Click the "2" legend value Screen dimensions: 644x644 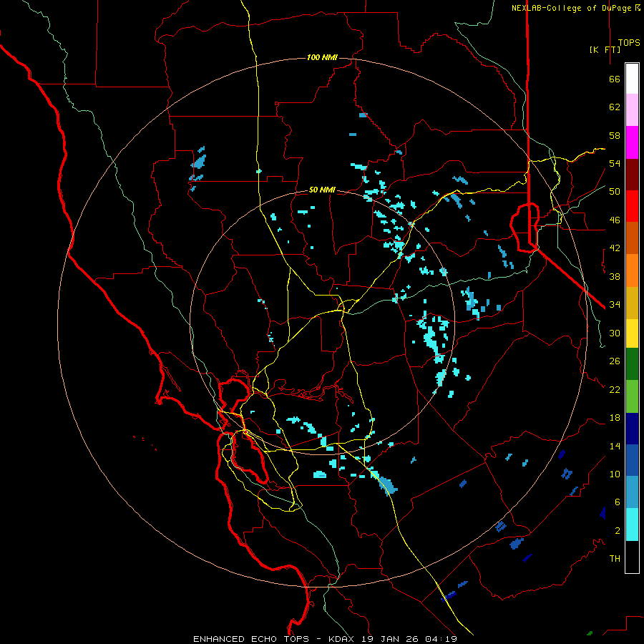click(x=618, y=530)
